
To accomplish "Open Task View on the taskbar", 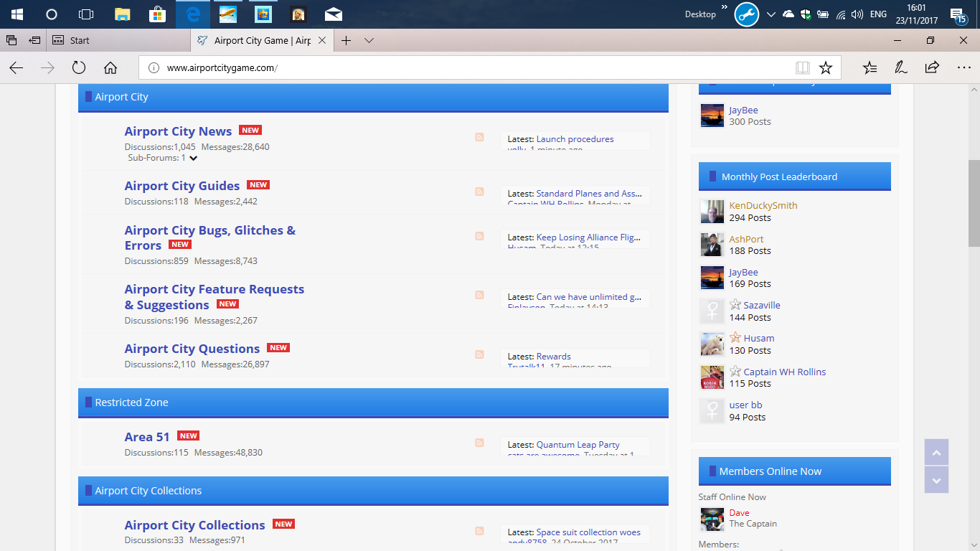I will click(86, 14).
